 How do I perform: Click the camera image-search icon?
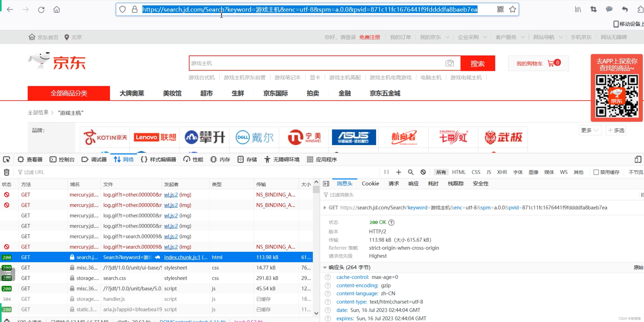click(449, 63)
